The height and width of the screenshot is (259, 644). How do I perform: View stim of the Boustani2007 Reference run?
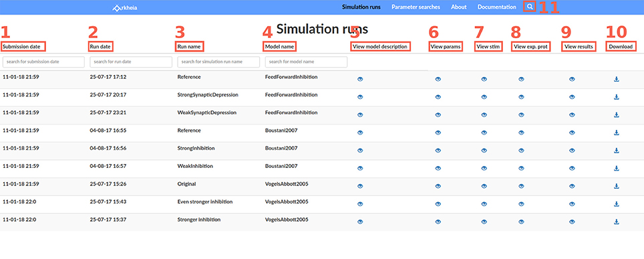pyautogui.click(x=484, y=133)
